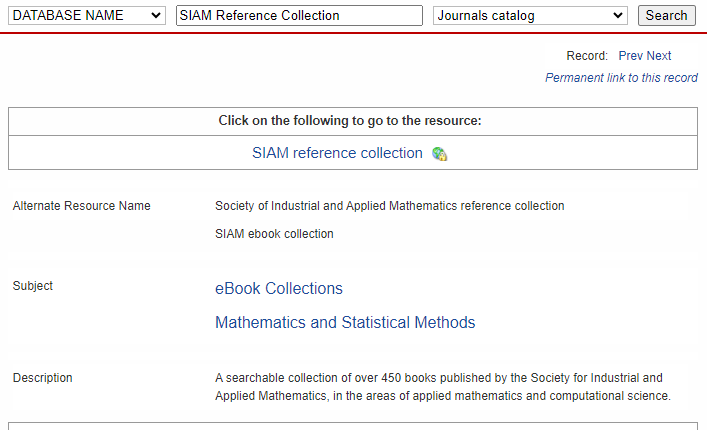The image size is (707, 430).
Task: Click the Alternate Resource Name label
Action: click(82, 206)
